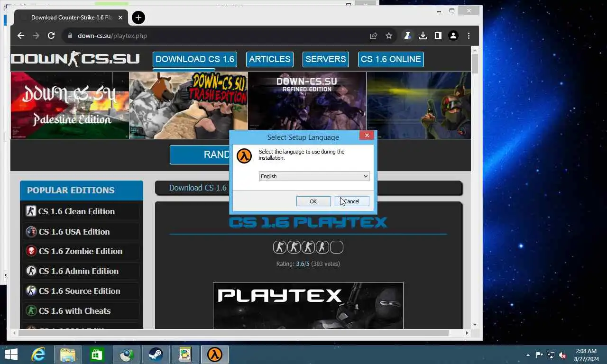The width and height of the screenshot is (607, 364).
Task: Open the browser profile icon
Action: [453, 36]
